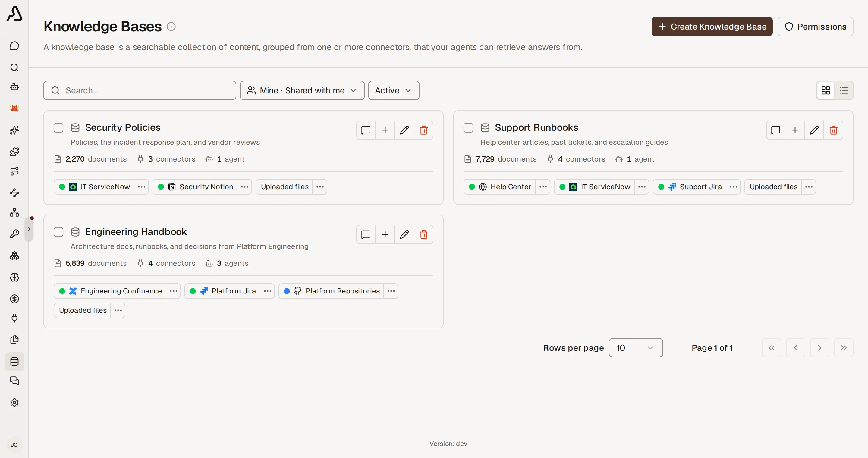Open the Permissions button
The image size is (868, 458).
point(816,27)
